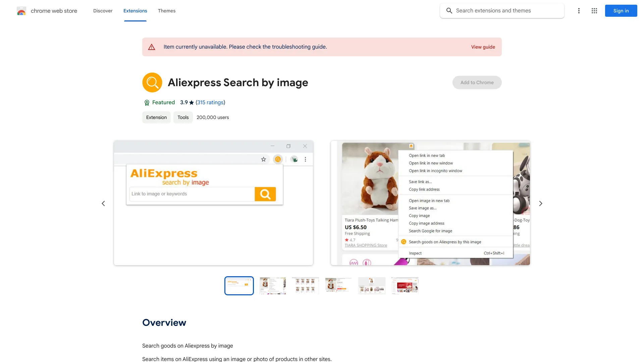
Task: Open the Google apps grid
Action: [x=594, y=11]
